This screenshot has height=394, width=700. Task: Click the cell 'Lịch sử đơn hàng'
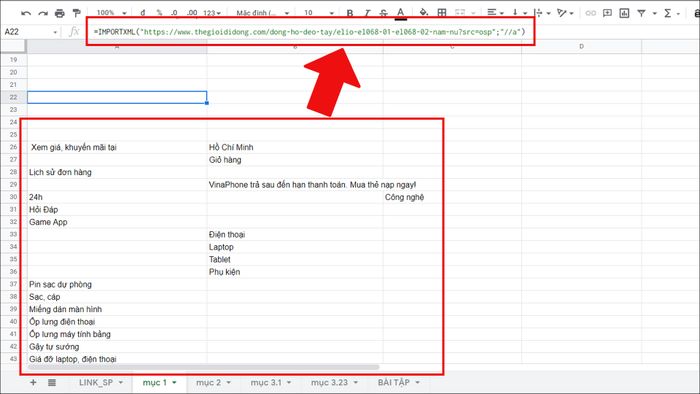[x=117, y=172]
